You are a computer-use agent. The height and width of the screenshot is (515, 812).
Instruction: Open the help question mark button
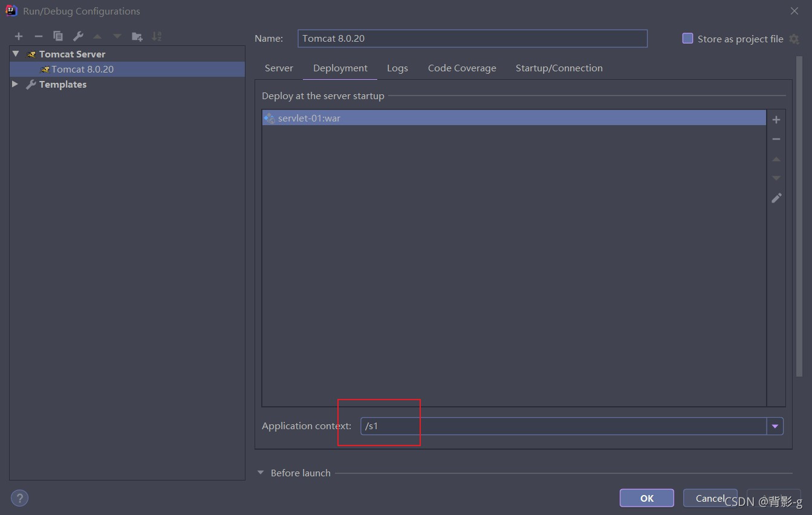click(19, 498)
